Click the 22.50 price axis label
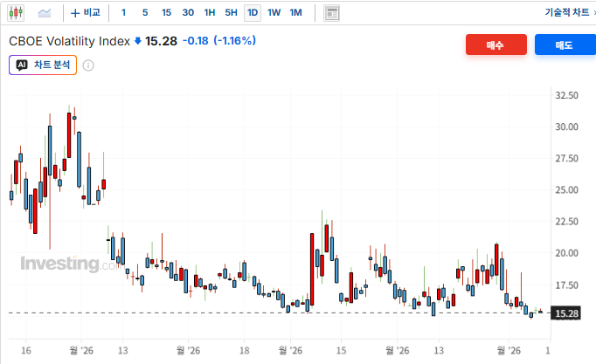Viewport: 596px width, 364px height. (x=566, y=222)
